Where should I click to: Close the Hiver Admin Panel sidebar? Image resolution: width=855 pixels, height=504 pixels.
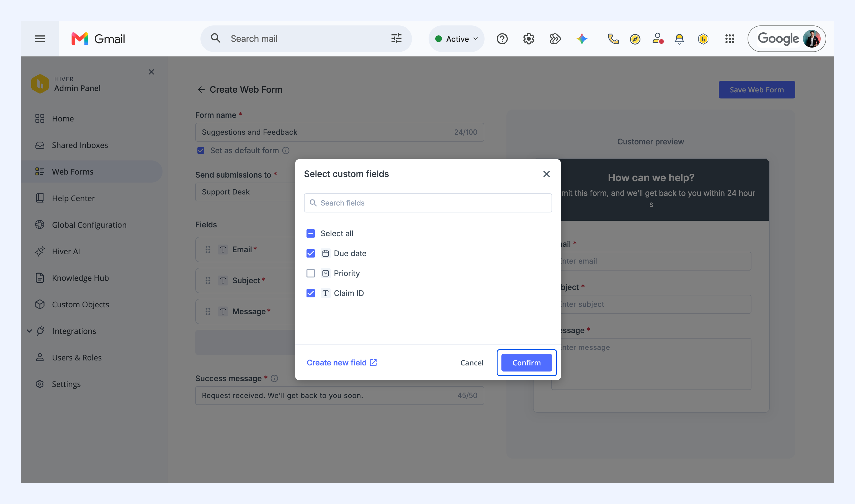pos(151,72)
